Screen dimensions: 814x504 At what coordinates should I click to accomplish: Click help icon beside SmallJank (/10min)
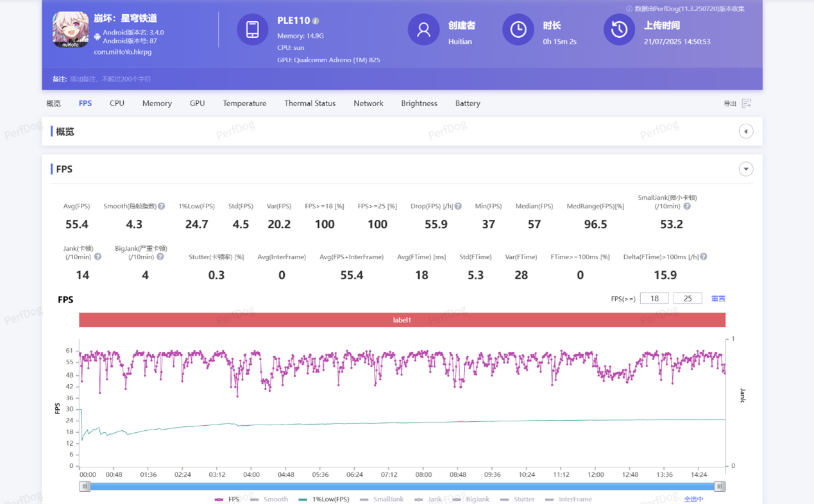click(x=687, y=206)
